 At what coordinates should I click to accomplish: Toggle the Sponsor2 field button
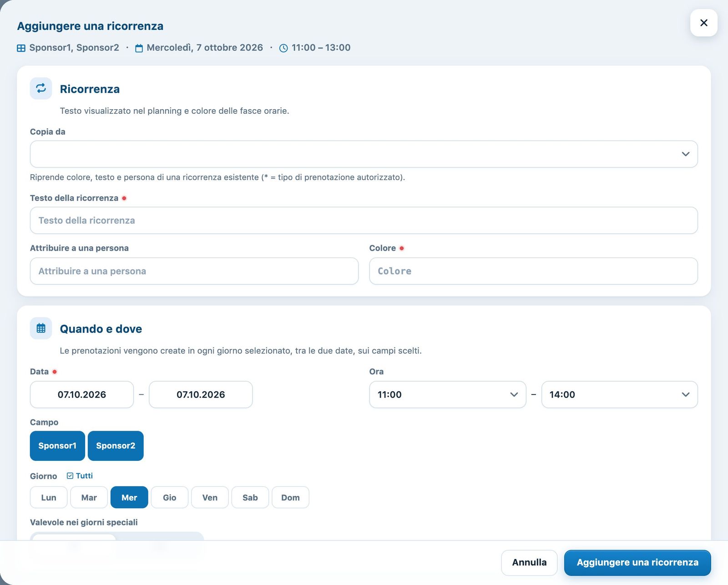(x=116, y=446)
